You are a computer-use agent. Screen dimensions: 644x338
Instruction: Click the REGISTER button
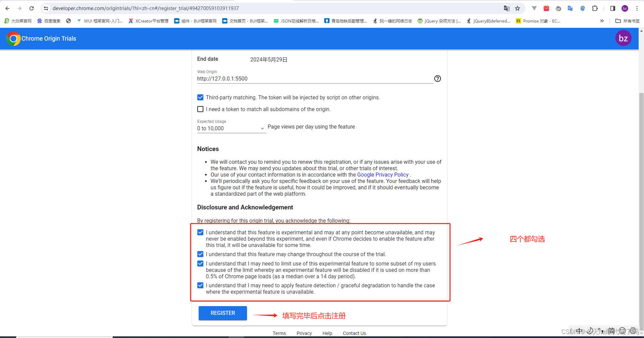[222, 313]
